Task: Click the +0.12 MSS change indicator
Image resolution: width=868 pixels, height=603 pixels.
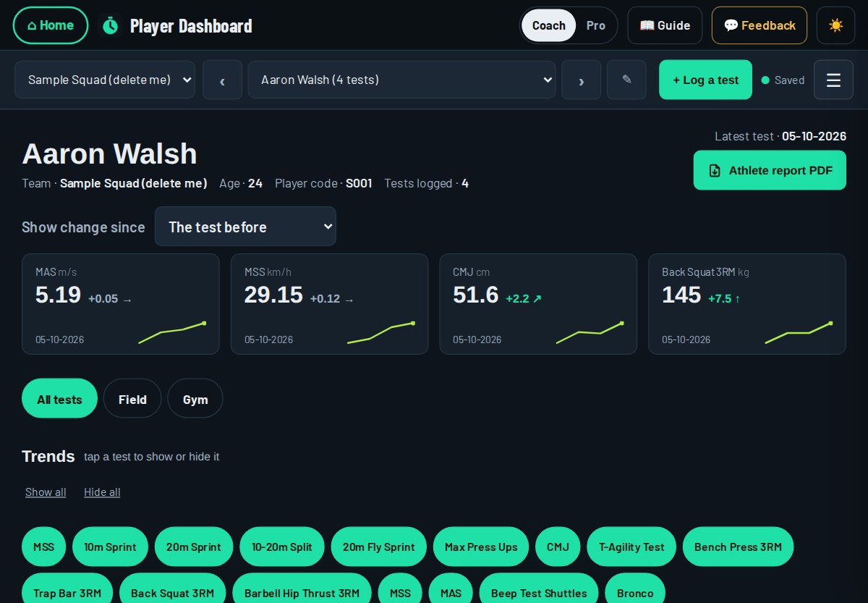Action: 332,299
